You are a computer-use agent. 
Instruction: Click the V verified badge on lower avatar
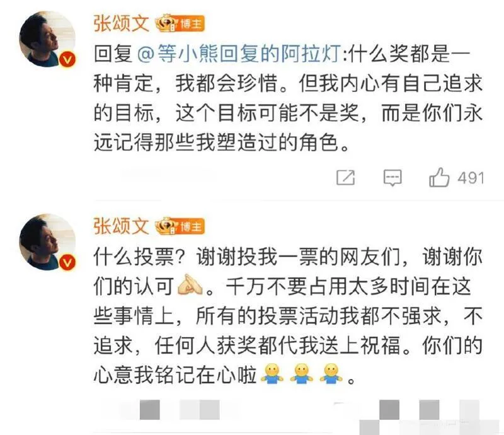67,262
